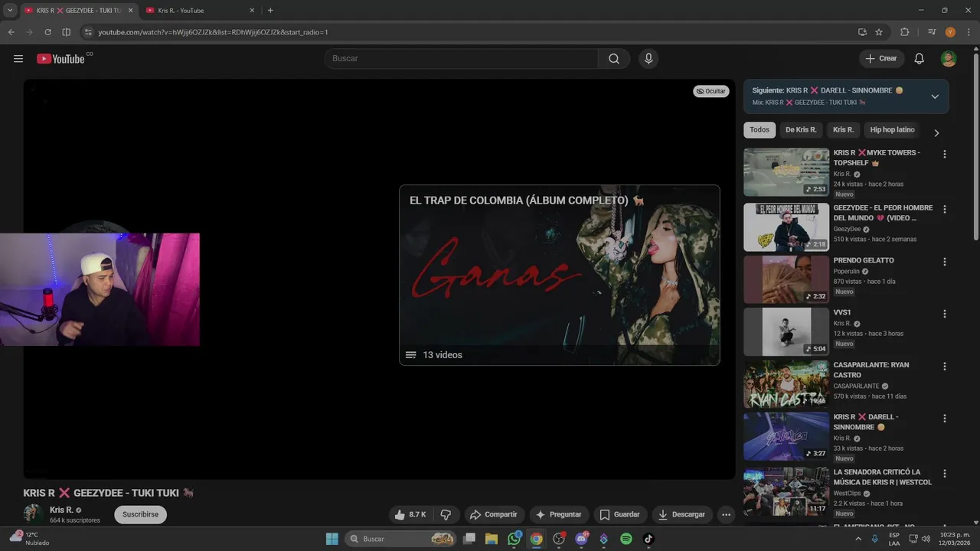The width and height of the screenshot is (980, 551).
Task: Select the Hip hop latino chip
Action: [x=892, y=130]
